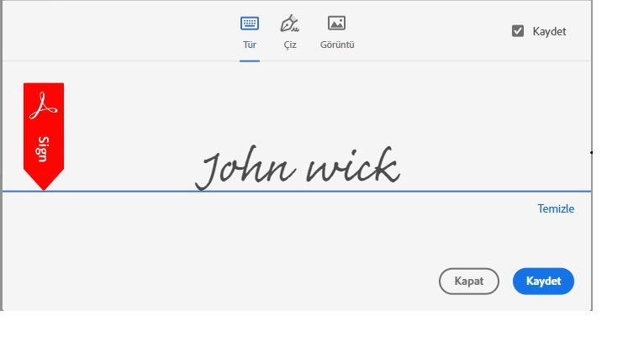Uncheck the Kaydet checkbox
This screenshot has height=337, width=644.
pyautogui.click(x=518, y=31)
